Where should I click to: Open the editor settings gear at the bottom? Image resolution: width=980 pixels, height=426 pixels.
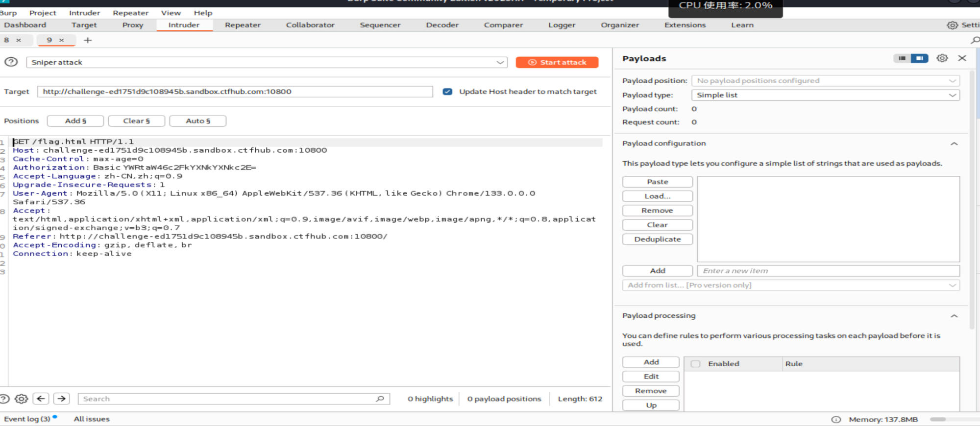coord(21,399)
